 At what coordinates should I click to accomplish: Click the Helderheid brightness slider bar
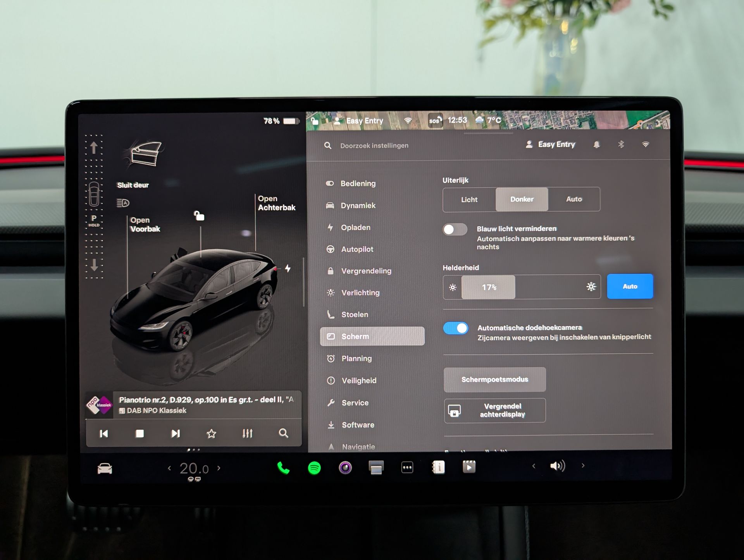[x=522, y=287]
